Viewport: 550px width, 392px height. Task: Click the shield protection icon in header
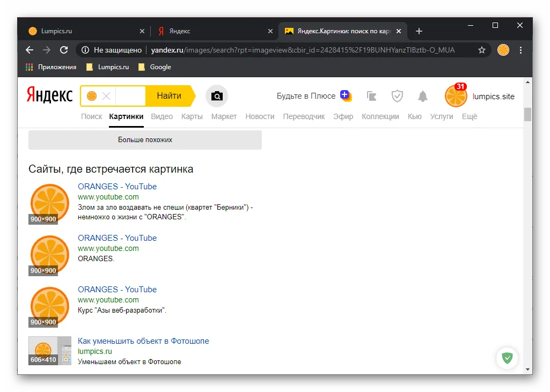[x=397, y=96]
